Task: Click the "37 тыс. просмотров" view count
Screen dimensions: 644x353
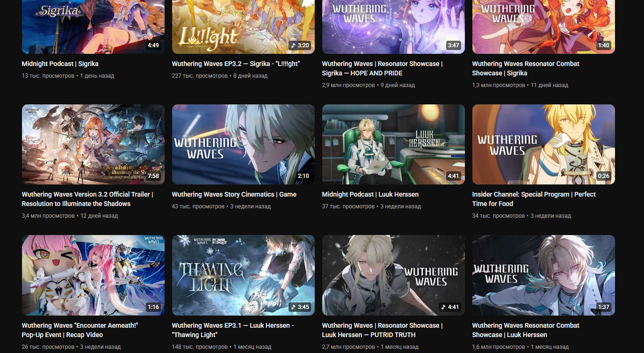Action: [348, 206]
